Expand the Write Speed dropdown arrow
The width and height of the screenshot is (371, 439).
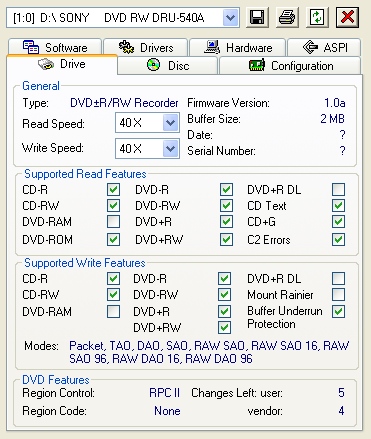171,148
